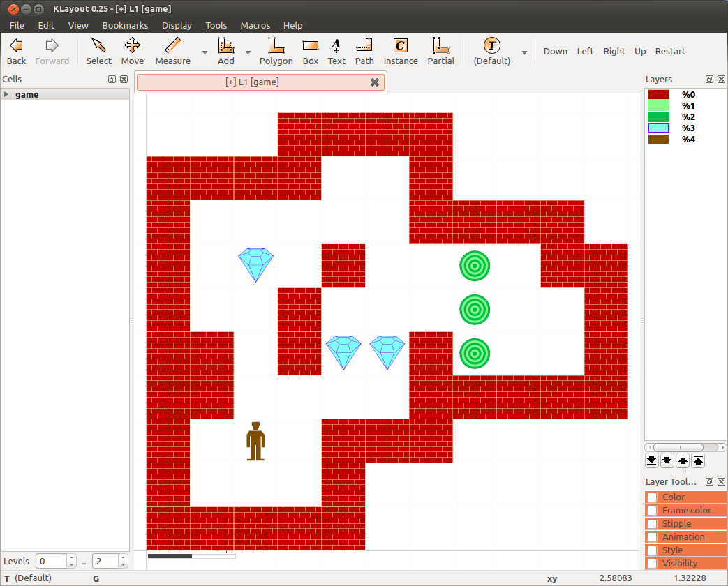Toggle the Color checkbox in Layer Toolbox
Image resolution: width=728 pixels, height=586 pixels.
(x=652, y=497)
